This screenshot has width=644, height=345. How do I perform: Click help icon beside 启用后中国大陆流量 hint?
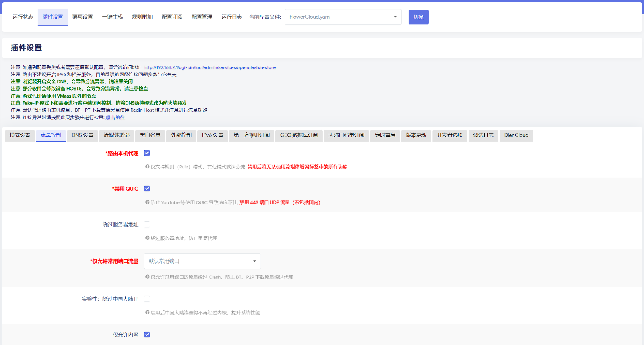[x=147, y=312]
